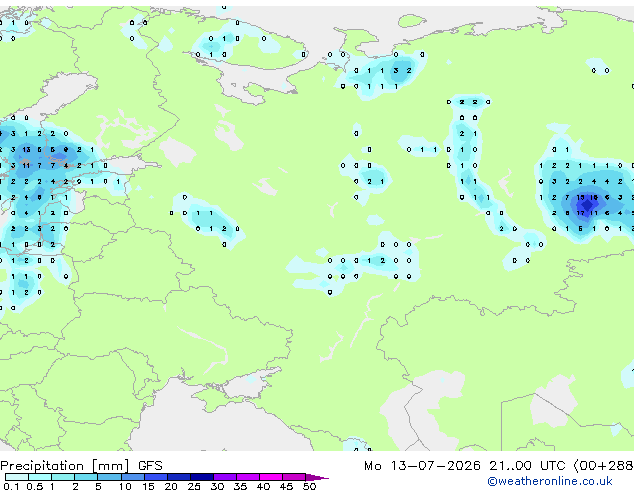This screenshot has width=634, height=490.
Task: Select the 45–50 mm legend swatch
Action: point(294,477)
